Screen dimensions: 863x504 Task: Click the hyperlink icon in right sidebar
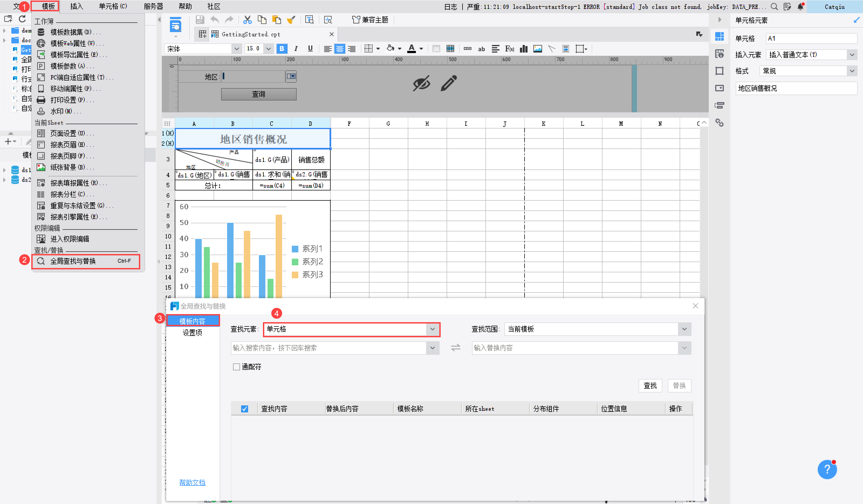pos(719,123)
